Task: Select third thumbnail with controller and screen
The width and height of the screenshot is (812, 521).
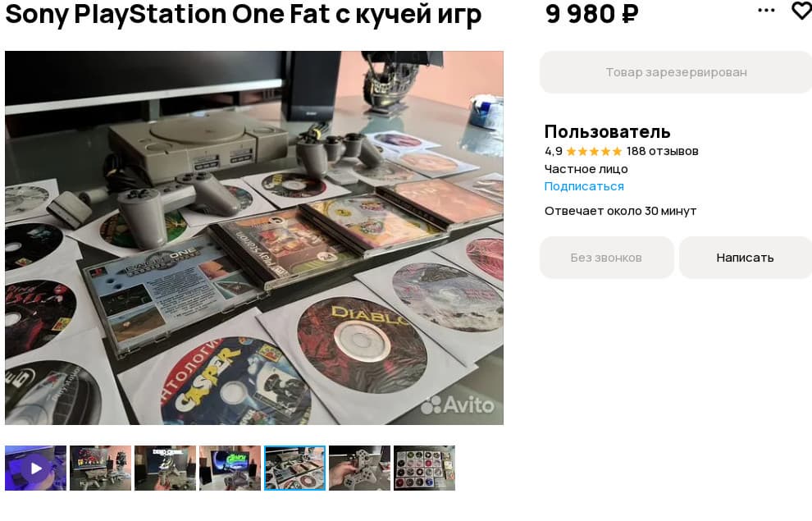Action: point(165,468)
